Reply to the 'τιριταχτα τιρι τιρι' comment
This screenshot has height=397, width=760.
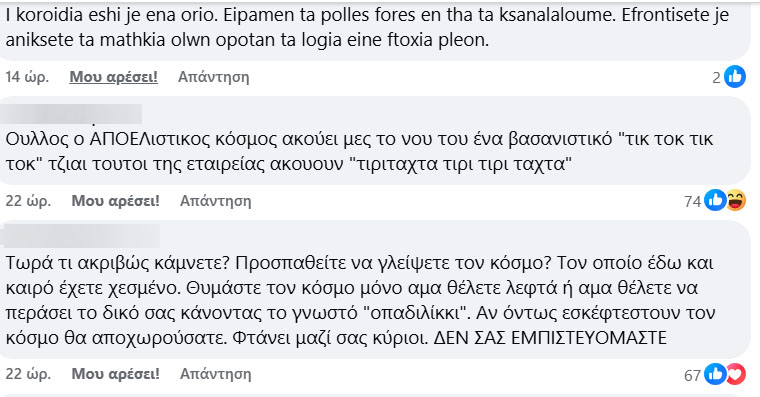pyautogui.click(x=216, y=201)
